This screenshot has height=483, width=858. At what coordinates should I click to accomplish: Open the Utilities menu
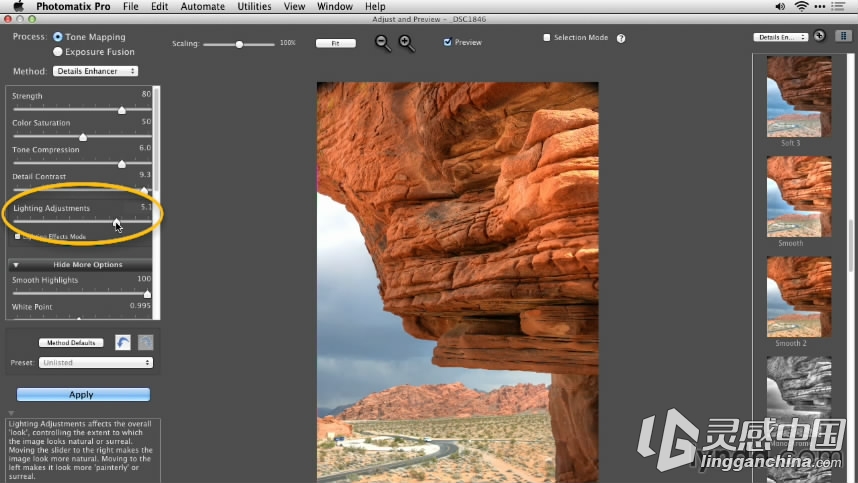point(254,6)
